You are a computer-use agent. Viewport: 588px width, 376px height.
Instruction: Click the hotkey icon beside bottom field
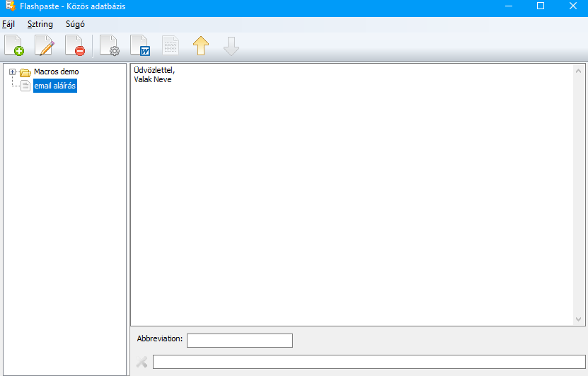pos(142,362)
